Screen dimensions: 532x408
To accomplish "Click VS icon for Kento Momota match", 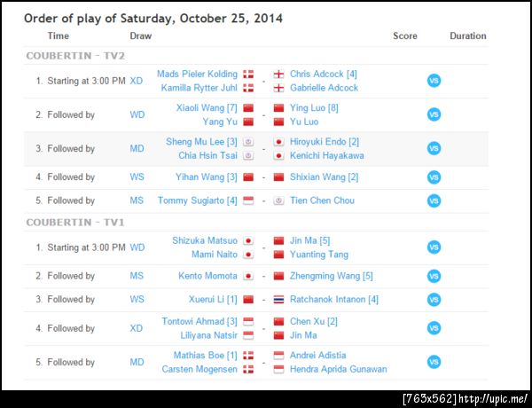I will [x=434, y=276].
